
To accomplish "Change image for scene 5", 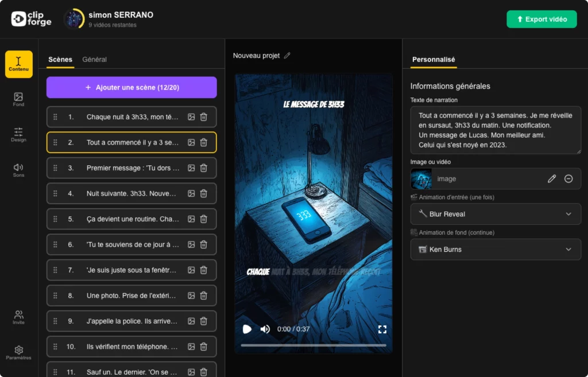I will tap(191, 219).
